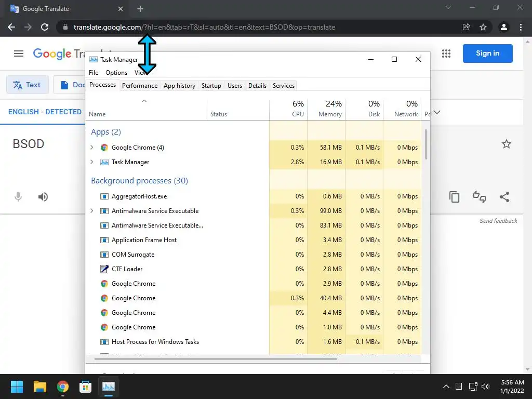Click the Chrome taskbar icon
Screen dimensions: 532x399
[x=63, y=387]
